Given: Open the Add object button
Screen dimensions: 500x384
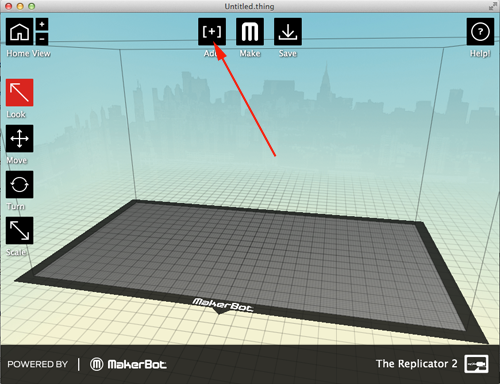Looking at the screenshot, I should click(x=212, y=31).
